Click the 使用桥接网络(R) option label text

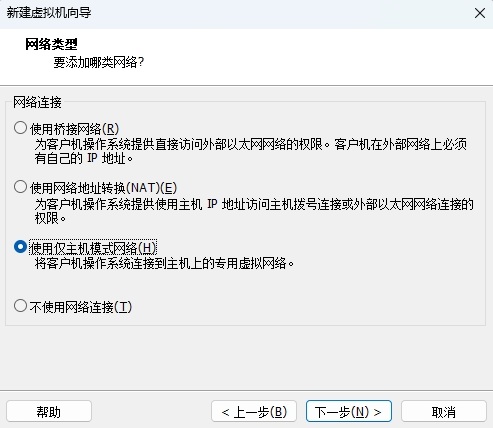(75, 129)
